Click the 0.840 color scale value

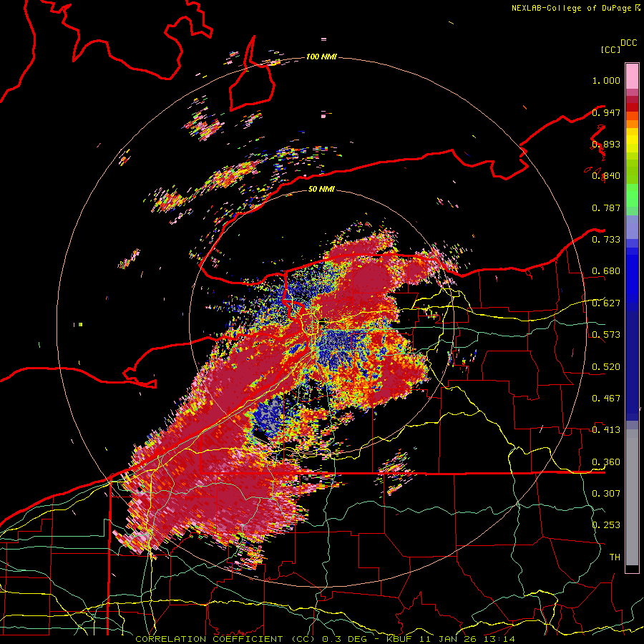pos(606,176)
